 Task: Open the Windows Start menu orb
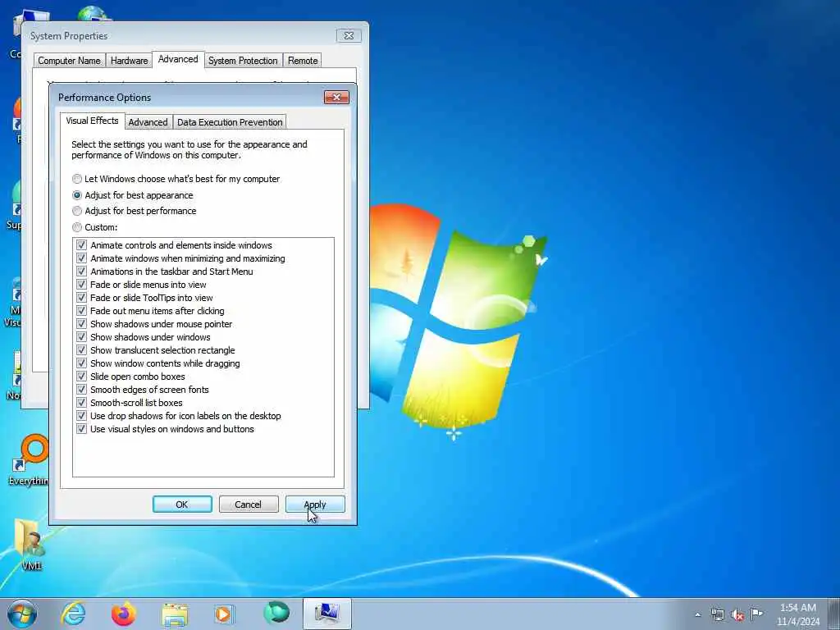coord(22,614)
